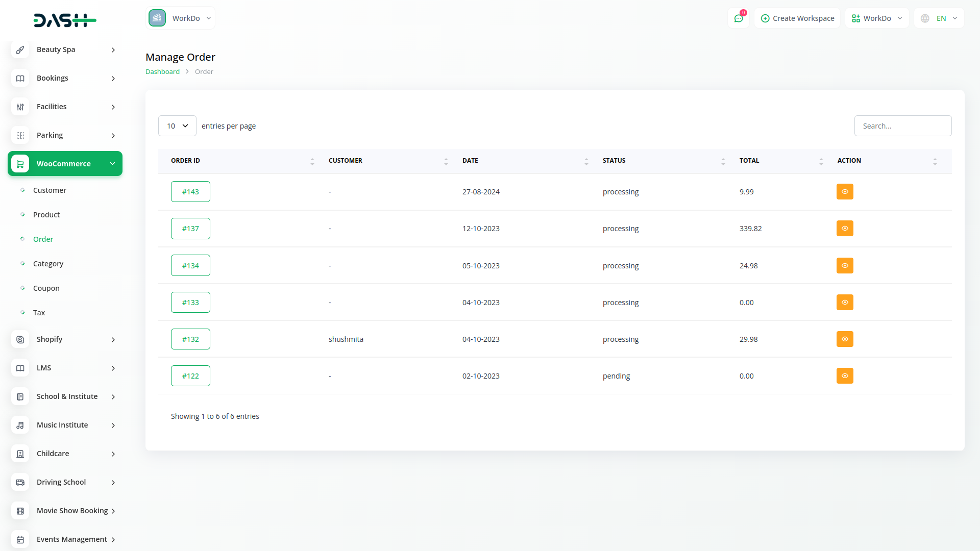Screen dimensions: 980x551
Task: Click the School & Institute icon
Action: tap(20, 396)
